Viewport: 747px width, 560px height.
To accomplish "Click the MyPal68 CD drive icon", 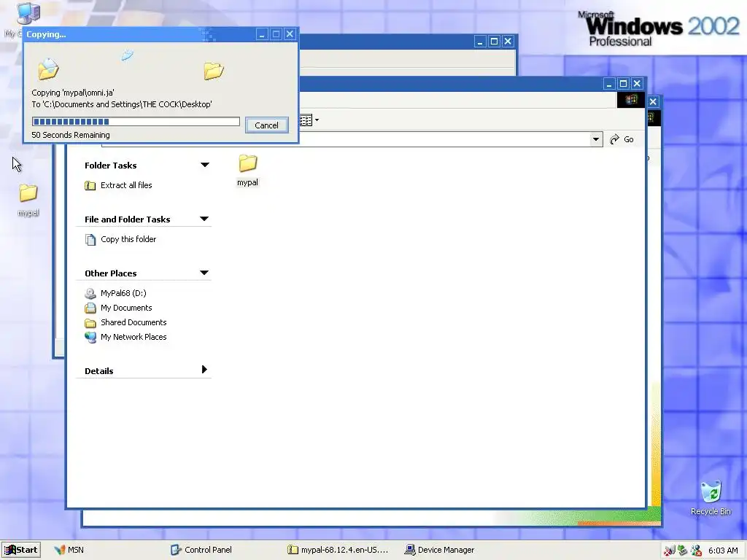I will 90,293.
